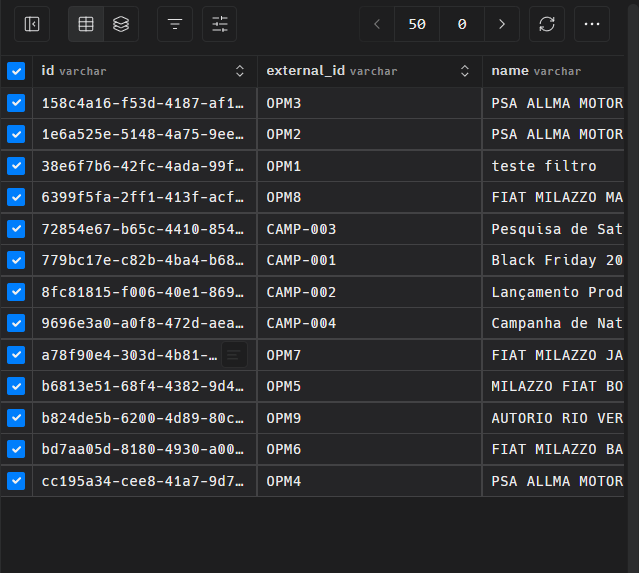
Task: Open column display settings sliders
Action: coord(220,24)
